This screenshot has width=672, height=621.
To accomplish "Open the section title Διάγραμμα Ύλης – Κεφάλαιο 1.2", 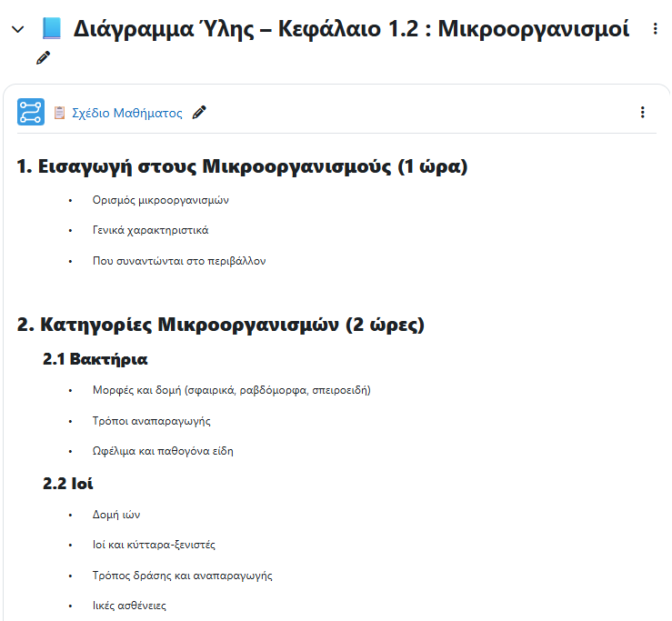I will coord(351,29).
